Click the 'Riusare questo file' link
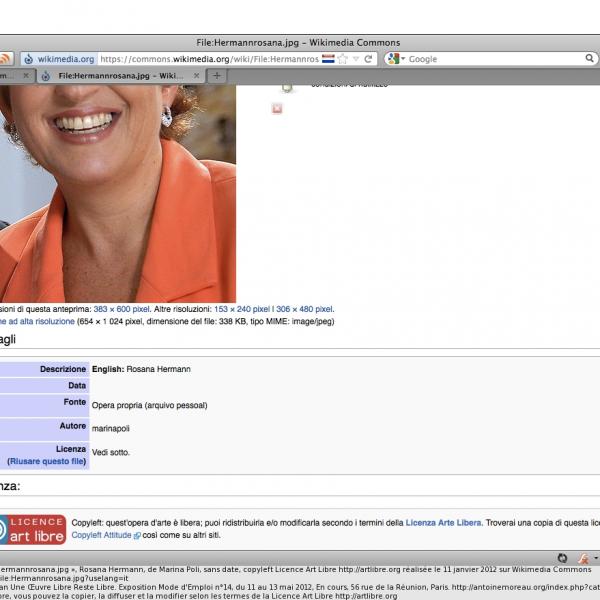 point(47,461)
